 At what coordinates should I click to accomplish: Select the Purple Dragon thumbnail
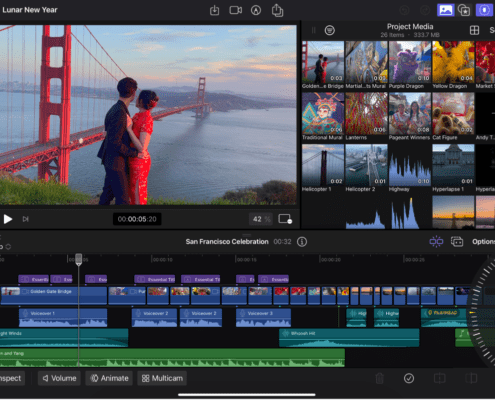pyautogui.click(x=410, y=62)
